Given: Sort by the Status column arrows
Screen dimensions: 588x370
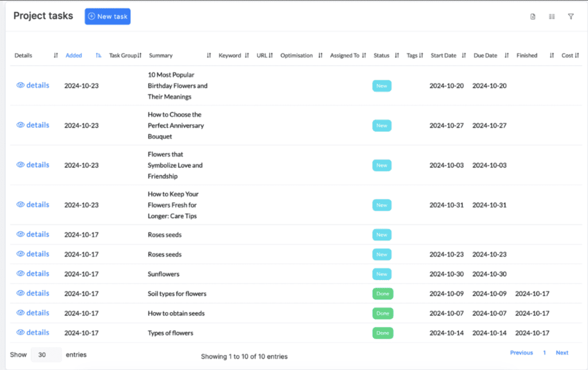Looking at the screenshot, I should pos(397,56).
